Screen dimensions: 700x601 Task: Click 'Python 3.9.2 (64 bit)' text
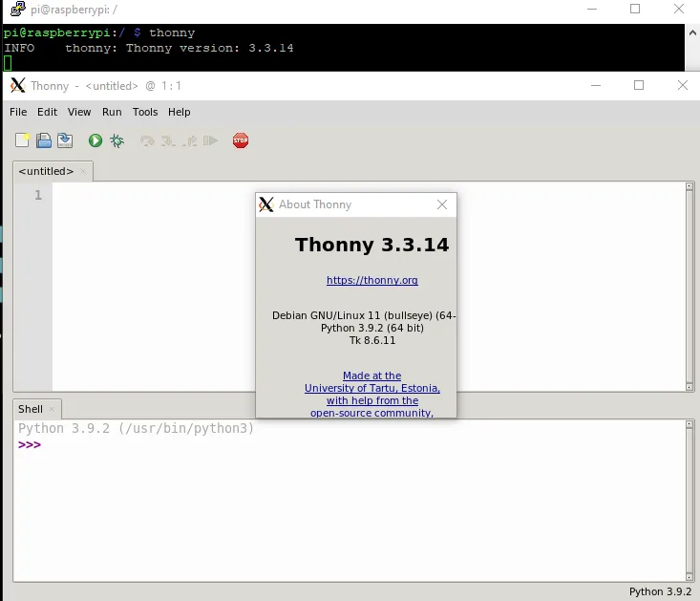click(x=372, y=328)
